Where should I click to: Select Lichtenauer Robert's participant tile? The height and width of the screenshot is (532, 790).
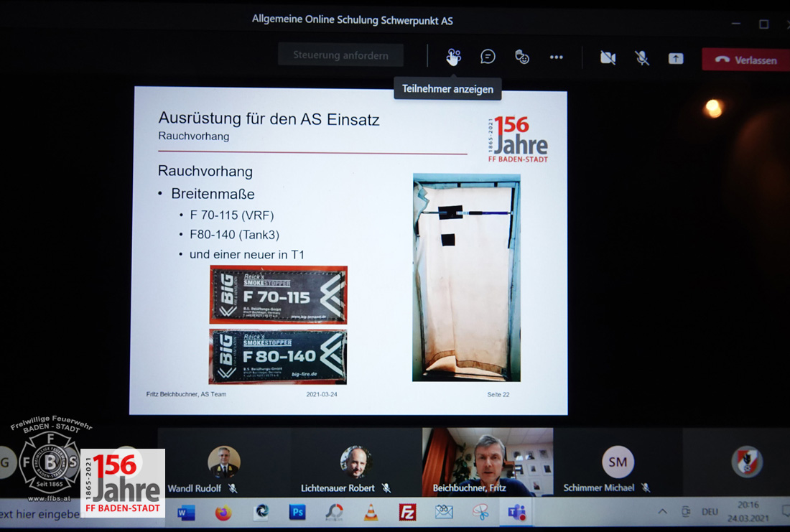[356, 462]
